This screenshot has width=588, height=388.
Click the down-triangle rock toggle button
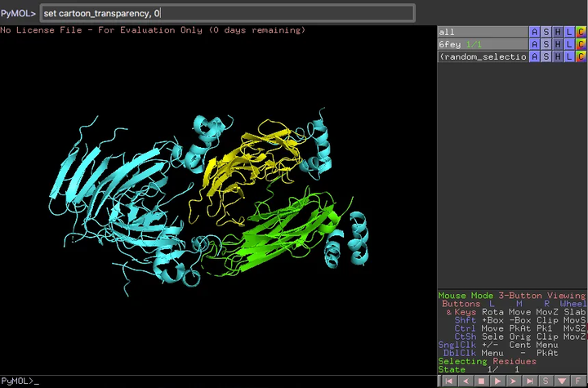[562, 381]
